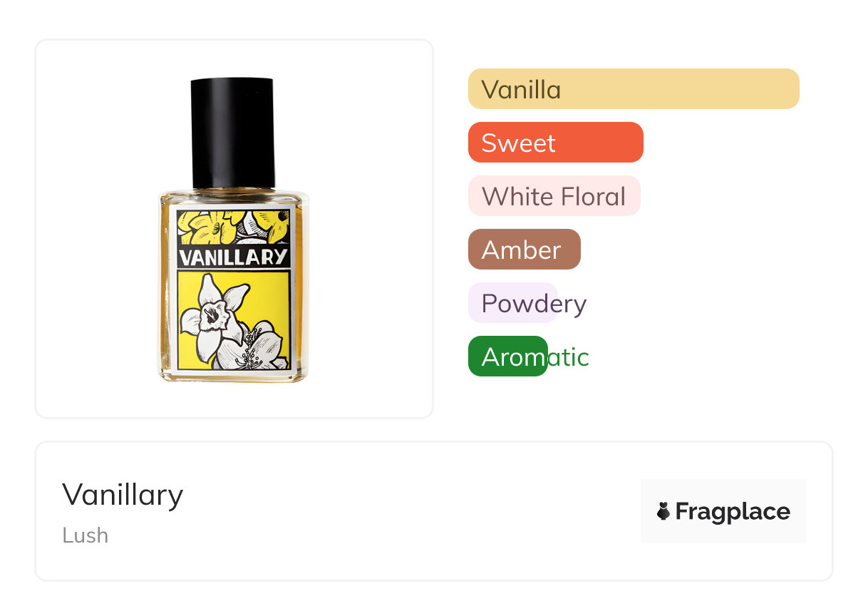Image resolution: width=868 pixels, height=616 pixels.
Task: Select the green Aromatic accord bar
Action: coord(507,356)
